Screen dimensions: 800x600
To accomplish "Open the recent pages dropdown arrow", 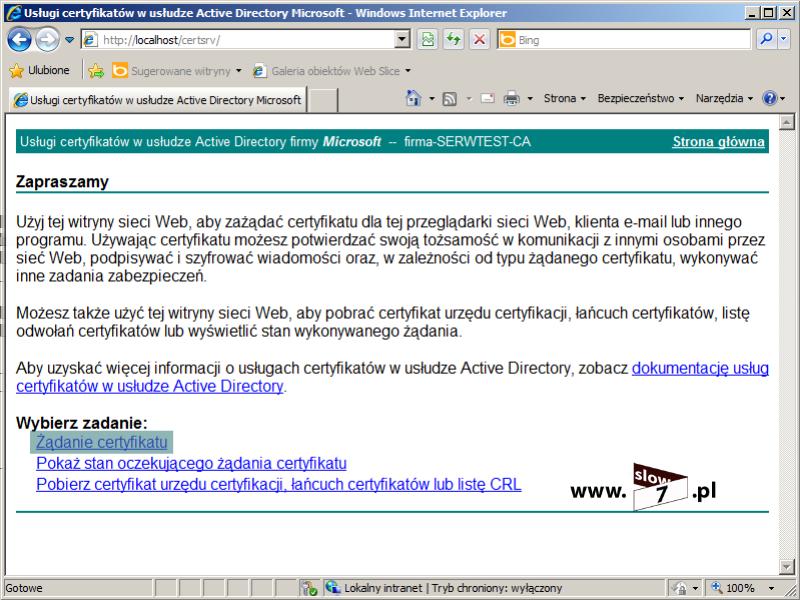I will (69, 40).
